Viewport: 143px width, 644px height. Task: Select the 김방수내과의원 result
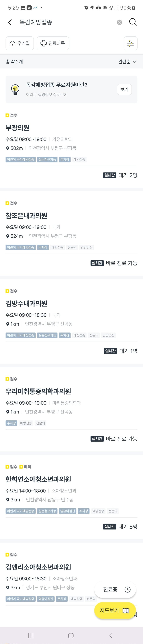pyautogui.click(x=26, y=304)
